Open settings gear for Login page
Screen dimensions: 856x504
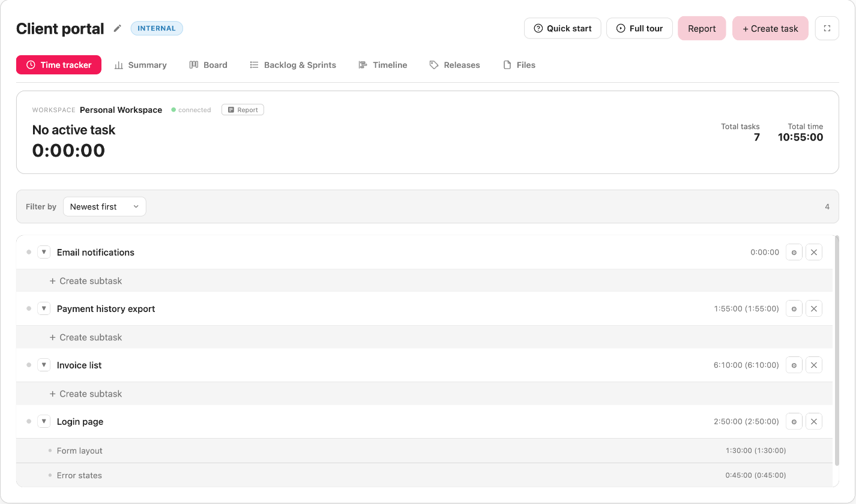[794, 422]
